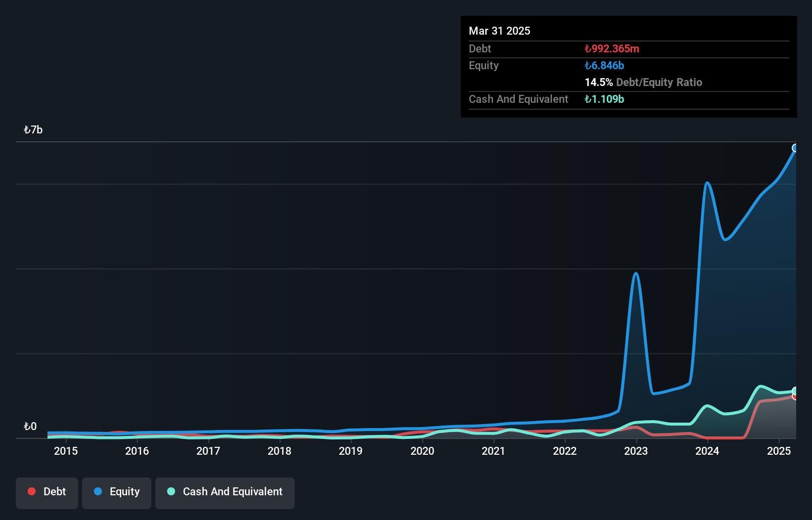Toggle the Debt legend button
The image size is (812, 520).
[47, 493]
